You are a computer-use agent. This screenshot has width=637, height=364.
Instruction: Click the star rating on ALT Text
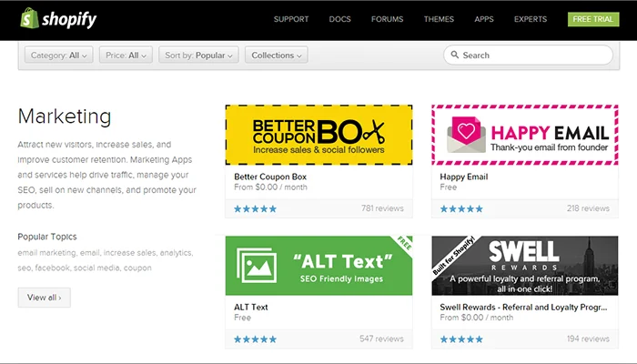255,339
